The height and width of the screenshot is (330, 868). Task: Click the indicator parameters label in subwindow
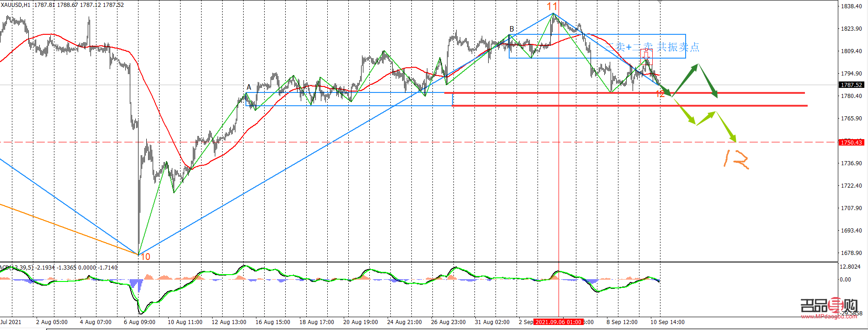[x=59, y=267]
